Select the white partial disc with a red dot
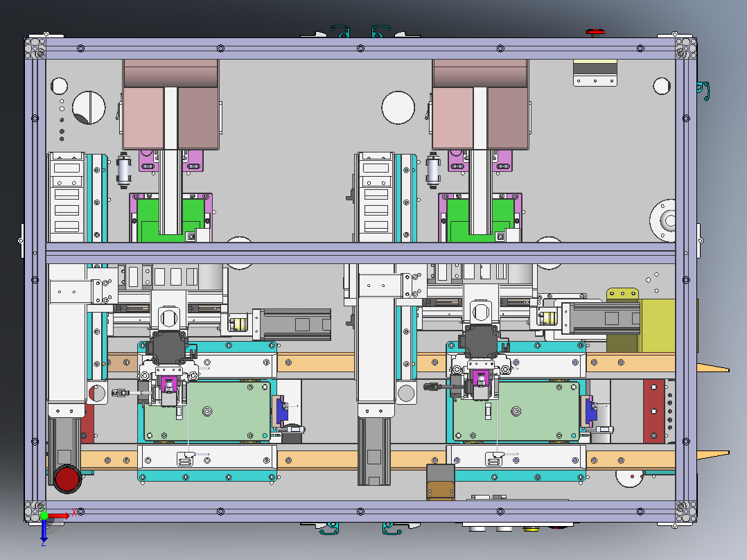 (629, 478)
